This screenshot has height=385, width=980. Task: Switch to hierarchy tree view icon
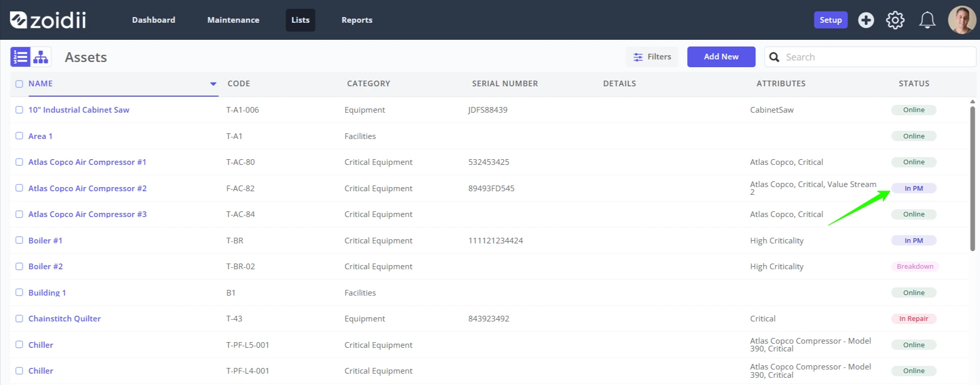(41, 57)
